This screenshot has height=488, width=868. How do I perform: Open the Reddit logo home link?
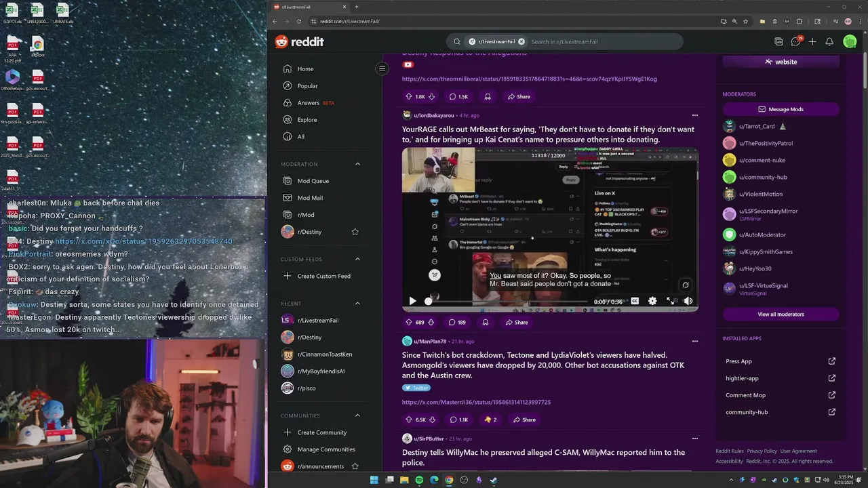tap(299, 41)
